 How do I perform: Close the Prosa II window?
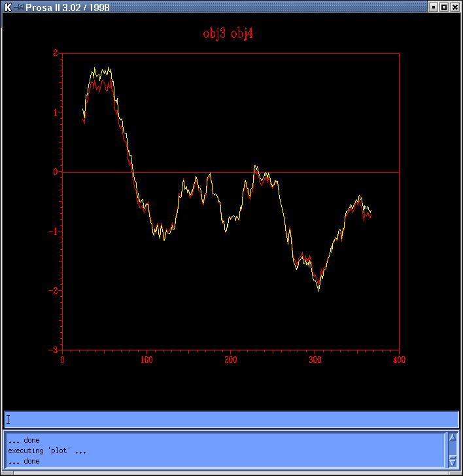click(x=455, y=7)
